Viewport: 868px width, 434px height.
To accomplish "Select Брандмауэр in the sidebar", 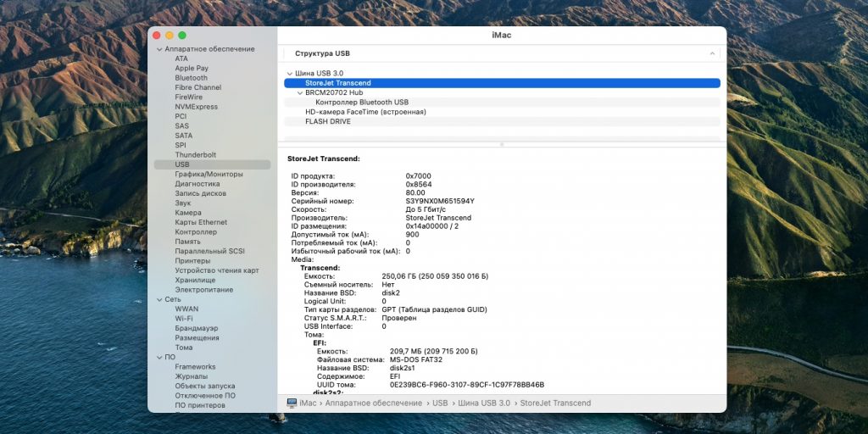I will click(x=197, y=328).
